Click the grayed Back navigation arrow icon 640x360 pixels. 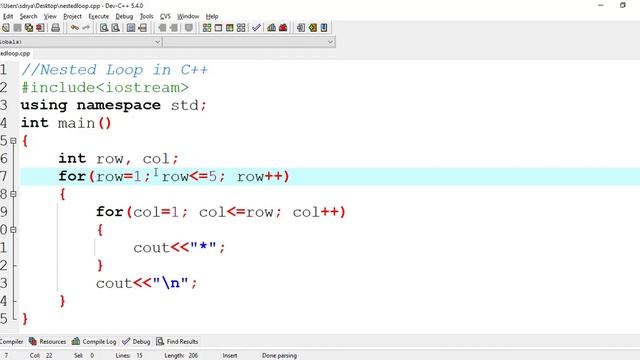click(x=162, y=28)
